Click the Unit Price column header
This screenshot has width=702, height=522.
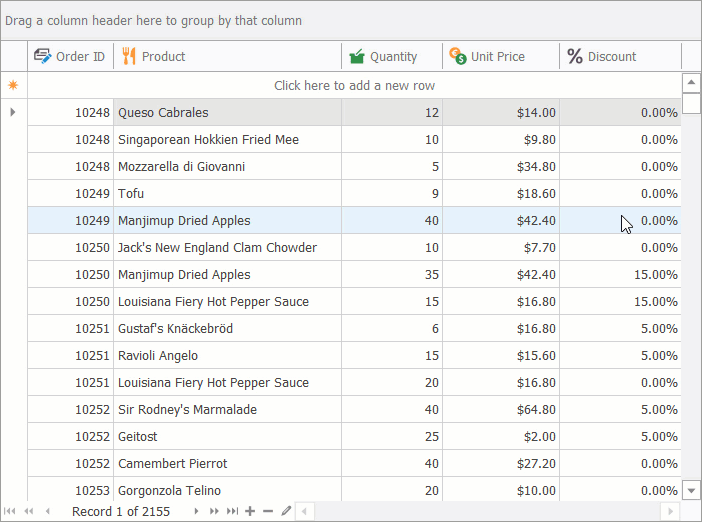pyautogui.click(x=500, y=57)
